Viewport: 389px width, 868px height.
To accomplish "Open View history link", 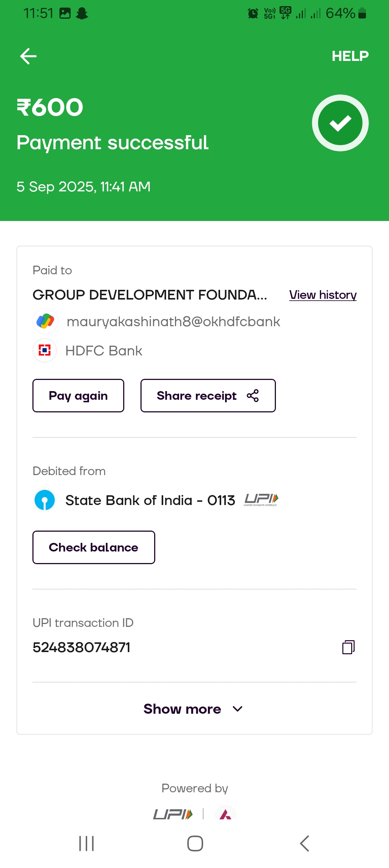I will tap(323, 295).
